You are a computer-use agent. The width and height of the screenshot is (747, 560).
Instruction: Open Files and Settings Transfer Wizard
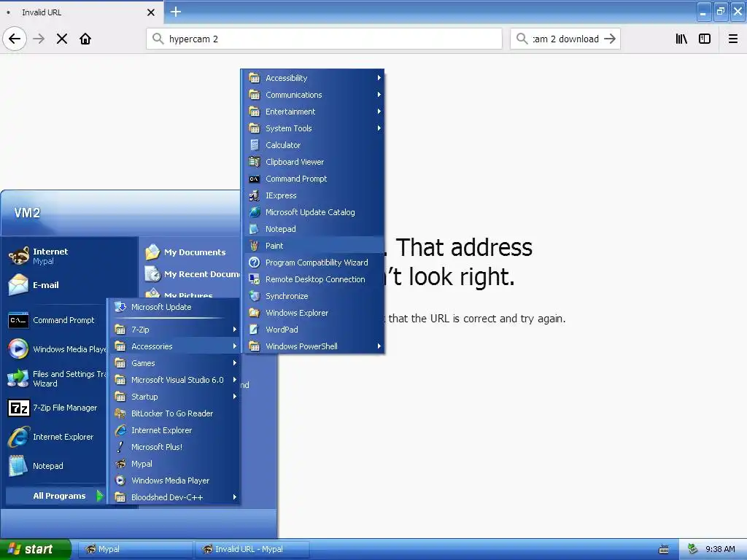pos(56,378)
